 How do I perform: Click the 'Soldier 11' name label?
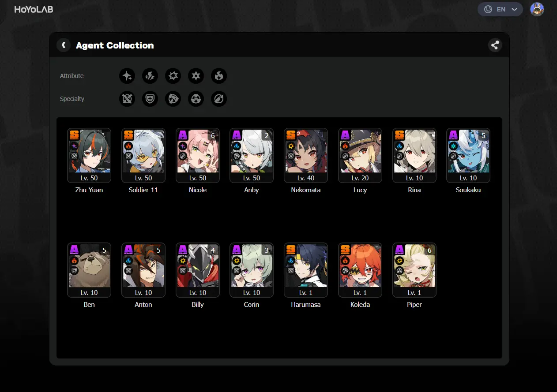coord(143,190)
